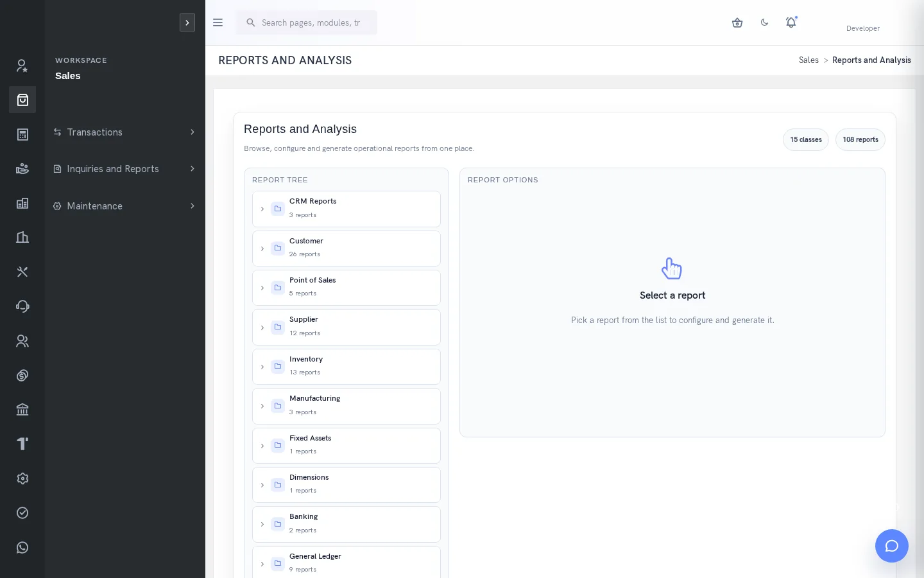Open the Inquiries and Reports menu

coord(125,169)
